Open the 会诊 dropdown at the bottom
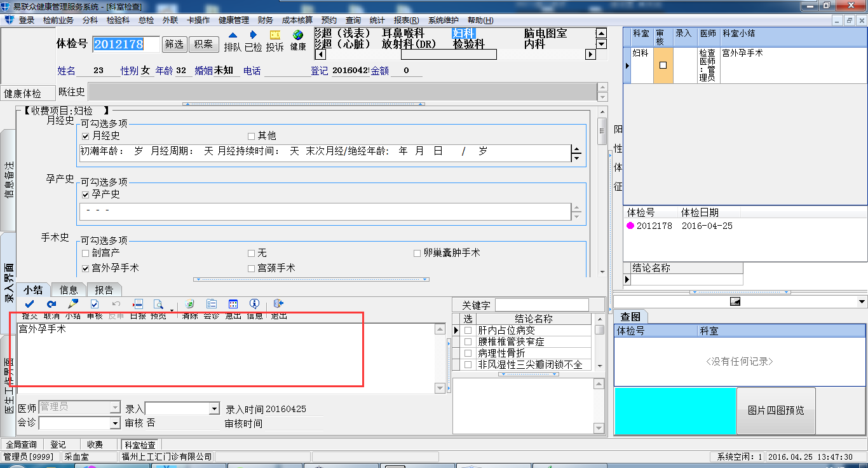Viewport: 868px width, 468px height. pos(115,423)
